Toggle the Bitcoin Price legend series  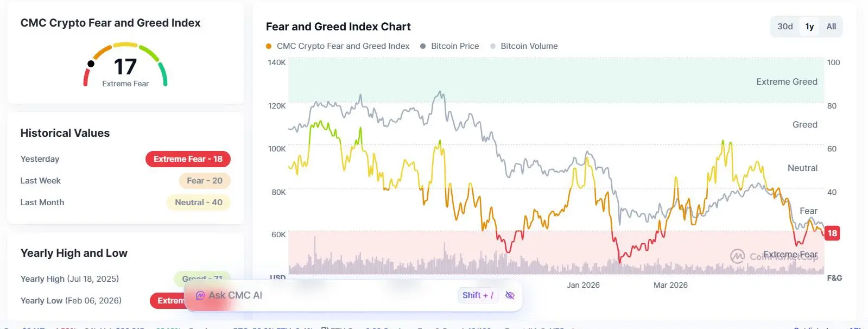coord(449,46)
